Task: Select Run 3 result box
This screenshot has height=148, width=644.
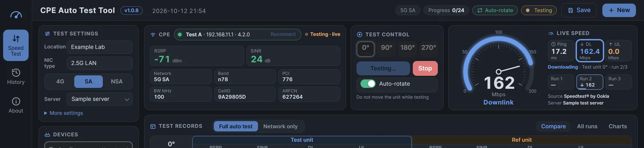Action: tap(618, 82)
